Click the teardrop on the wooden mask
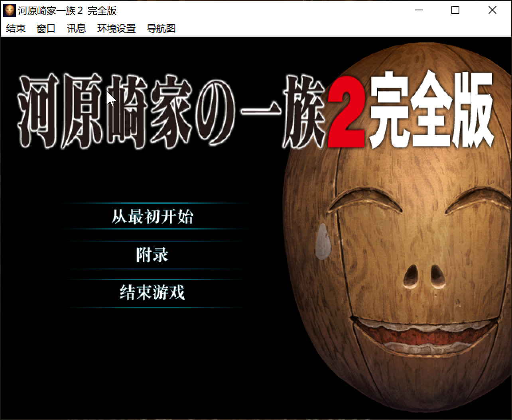Screen dimensions: 512x420 pyautogui.click(x=323, y=241)
